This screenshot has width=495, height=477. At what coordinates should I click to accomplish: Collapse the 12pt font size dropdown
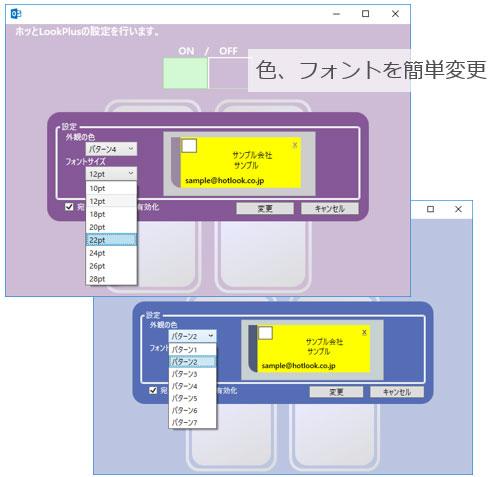tap(111, 174)
